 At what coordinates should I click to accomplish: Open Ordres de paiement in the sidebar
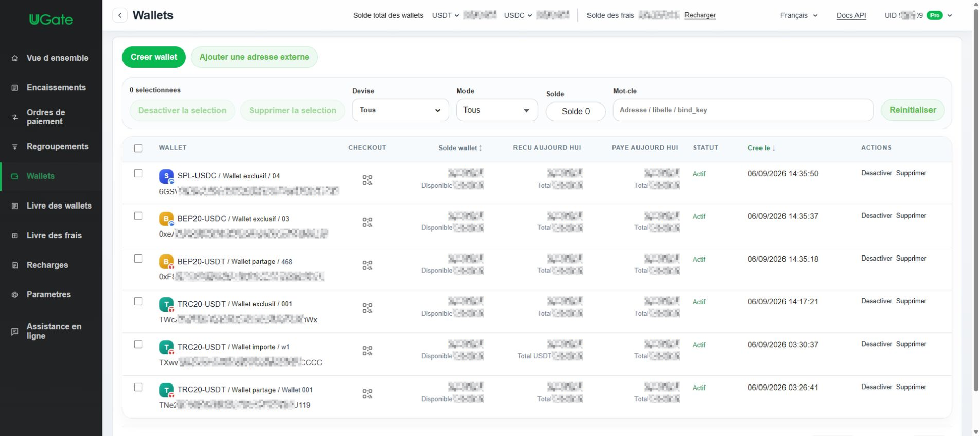(51, 117)
